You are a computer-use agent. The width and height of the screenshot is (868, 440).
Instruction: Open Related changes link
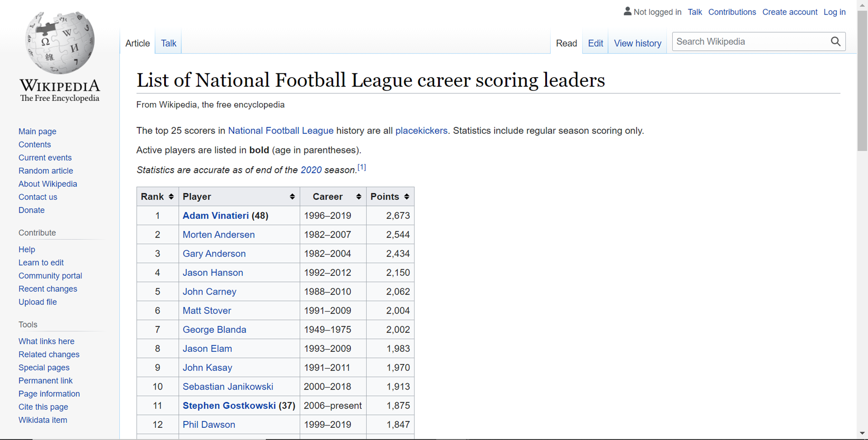[x=49, y=354]
